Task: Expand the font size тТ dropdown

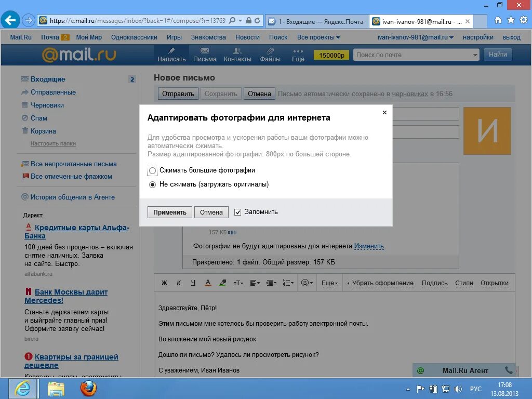Action: pyautogui.click(x=238, y=283)
